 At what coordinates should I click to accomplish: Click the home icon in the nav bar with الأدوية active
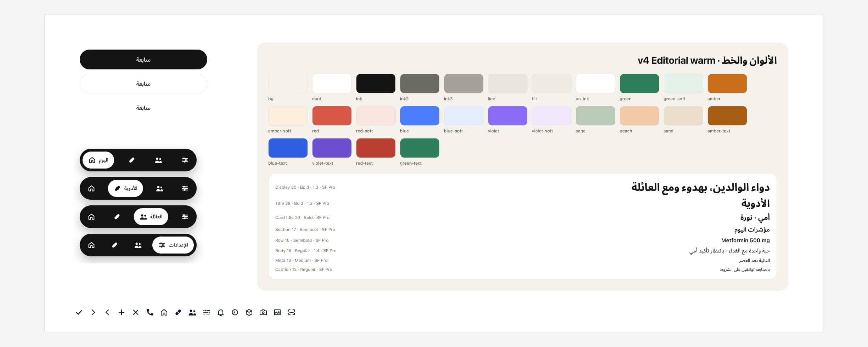click(x=91, y=188)
